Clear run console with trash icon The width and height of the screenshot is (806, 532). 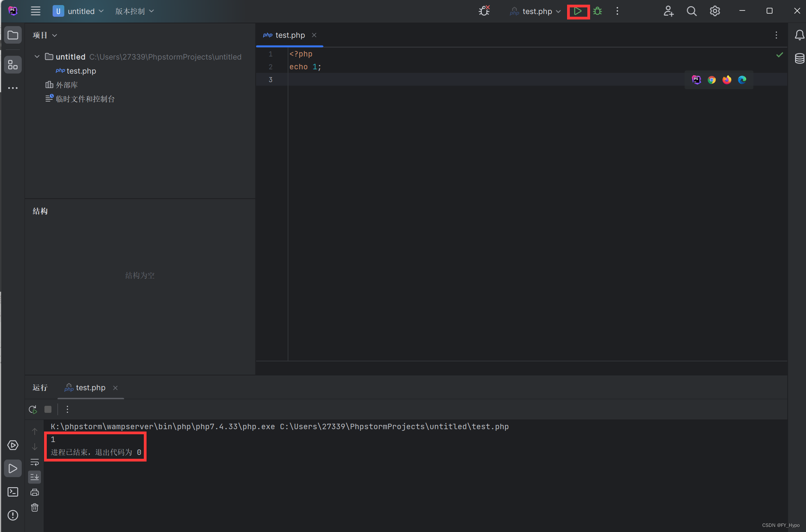(35, 507)
